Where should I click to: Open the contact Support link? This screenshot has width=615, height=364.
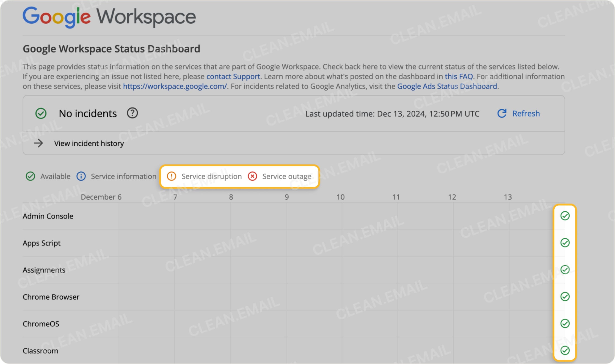(233, 76)
